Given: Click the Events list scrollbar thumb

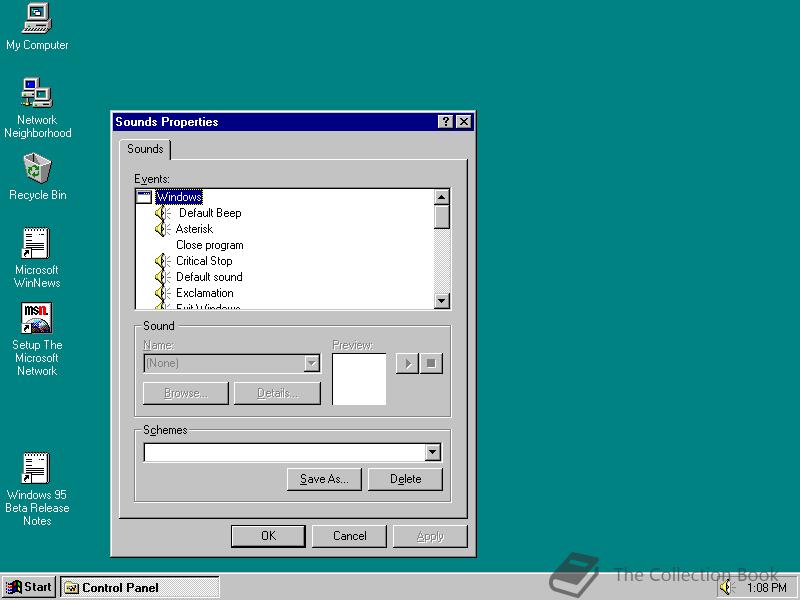Looking at the screenshot, I should point(442,217).
